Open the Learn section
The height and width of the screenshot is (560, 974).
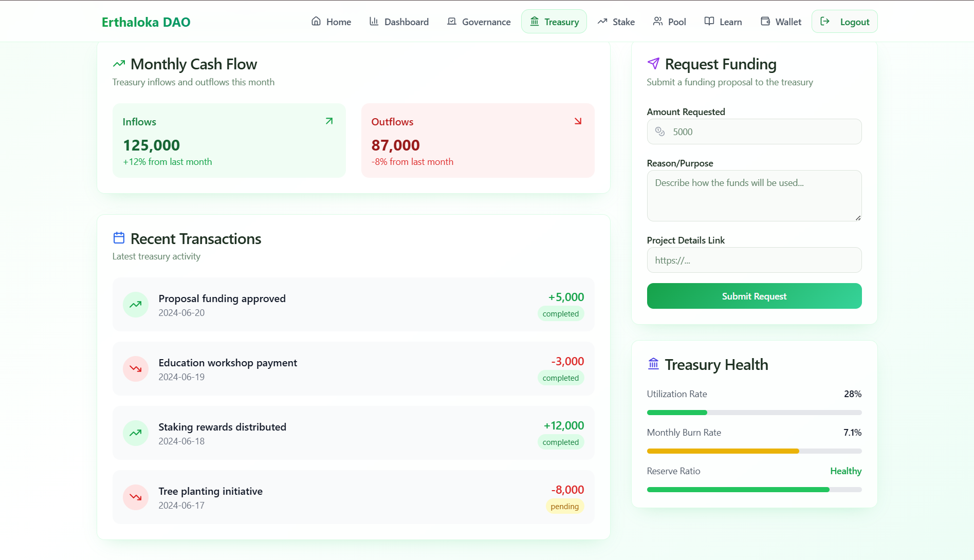723,22
